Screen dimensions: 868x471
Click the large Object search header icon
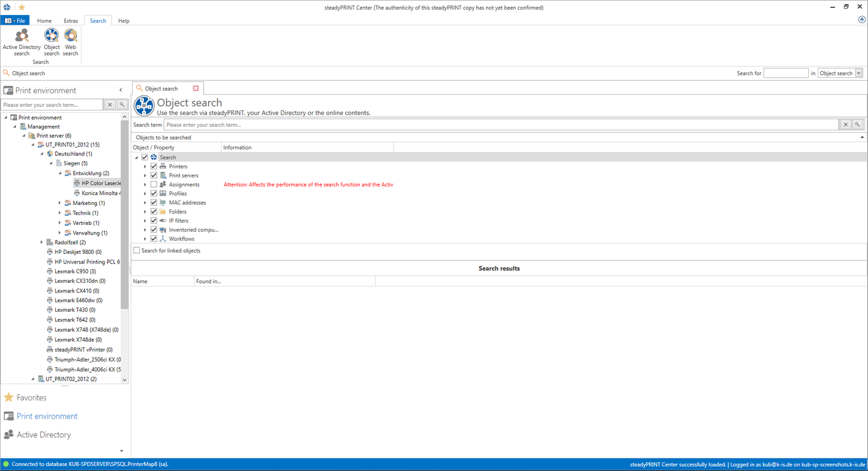pyautogui.click(x=144, y=106)
